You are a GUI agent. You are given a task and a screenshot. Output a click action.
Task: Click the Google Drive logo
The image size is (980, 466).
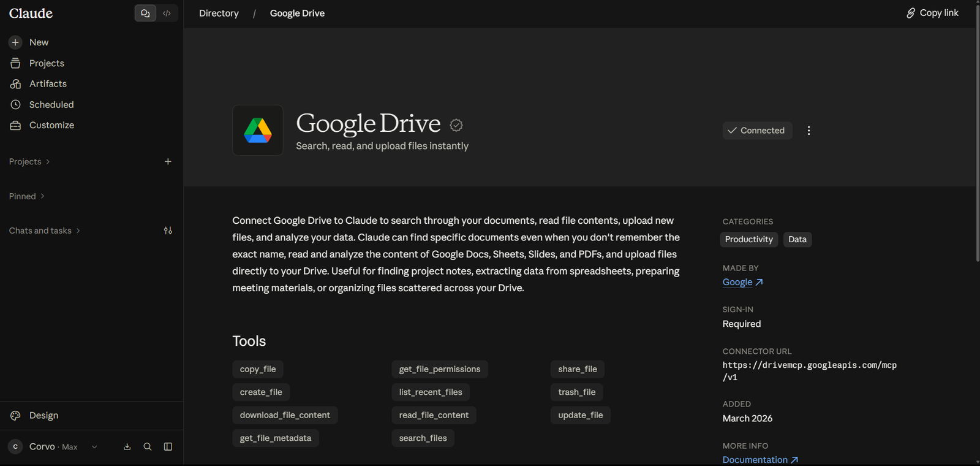coord(258,131)
